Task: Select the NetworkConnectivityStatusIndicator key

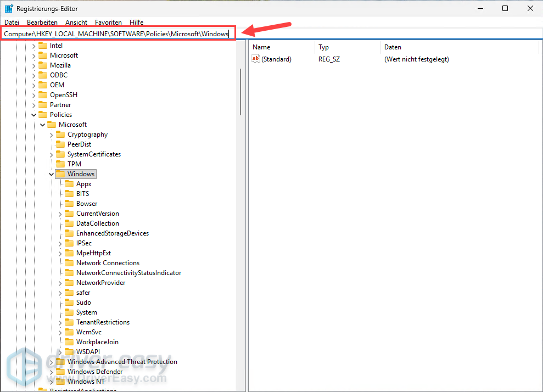Action: [129, 272]
